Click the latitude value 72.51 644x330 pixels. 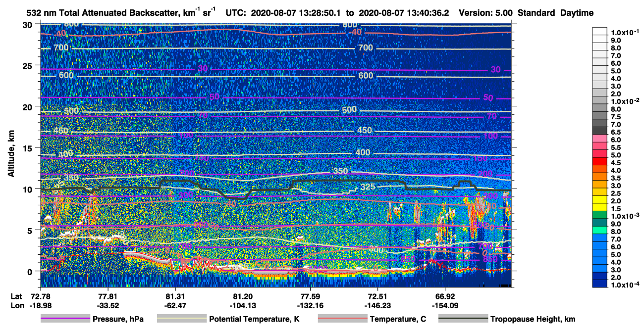(x=378, y=296)
